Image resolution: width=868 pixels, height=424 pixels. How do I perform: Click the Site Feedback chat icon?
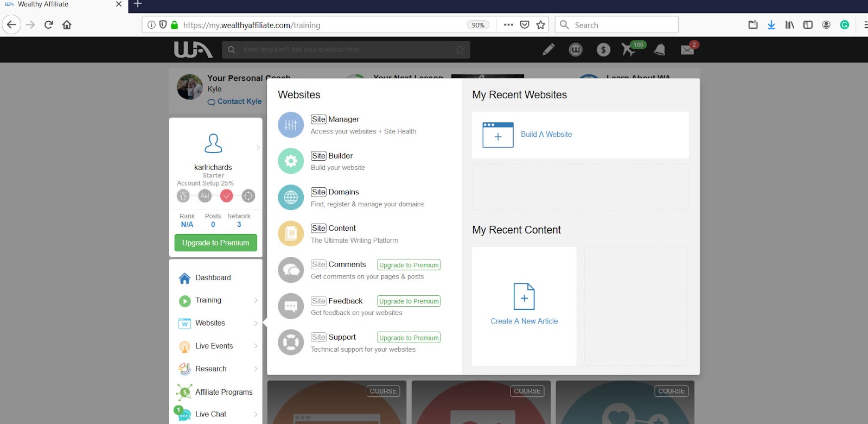(291, 307)
